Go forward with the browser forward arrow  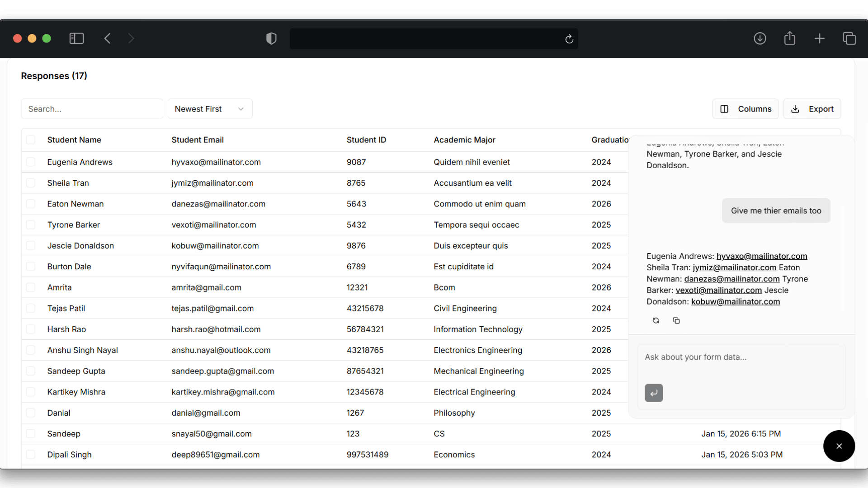click(131, 38)
